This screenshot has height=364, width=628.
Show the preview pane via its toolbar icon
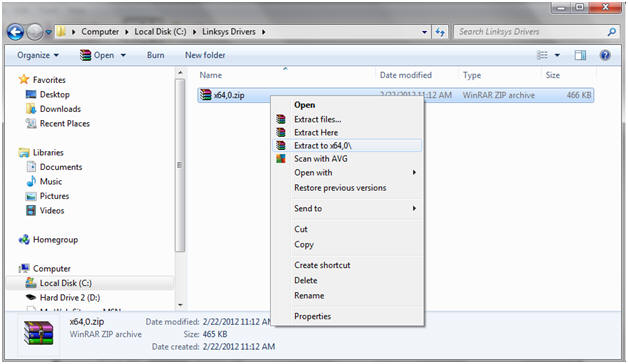click(x=580, y=55)
